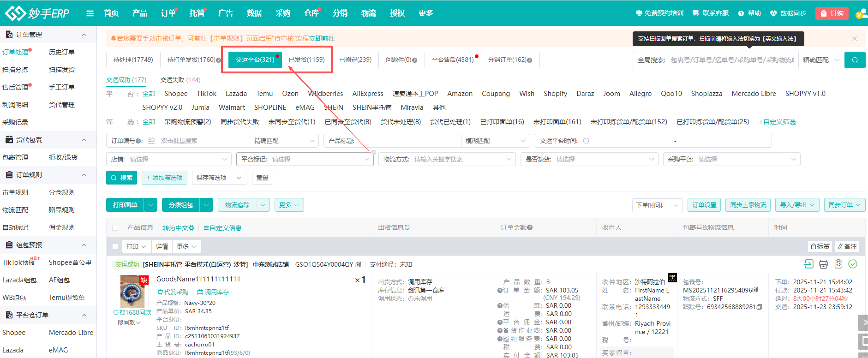Screen dimensions: 868x358
Task: Open the 店铺 select dropdown
Action: click(x=169, y=159)
